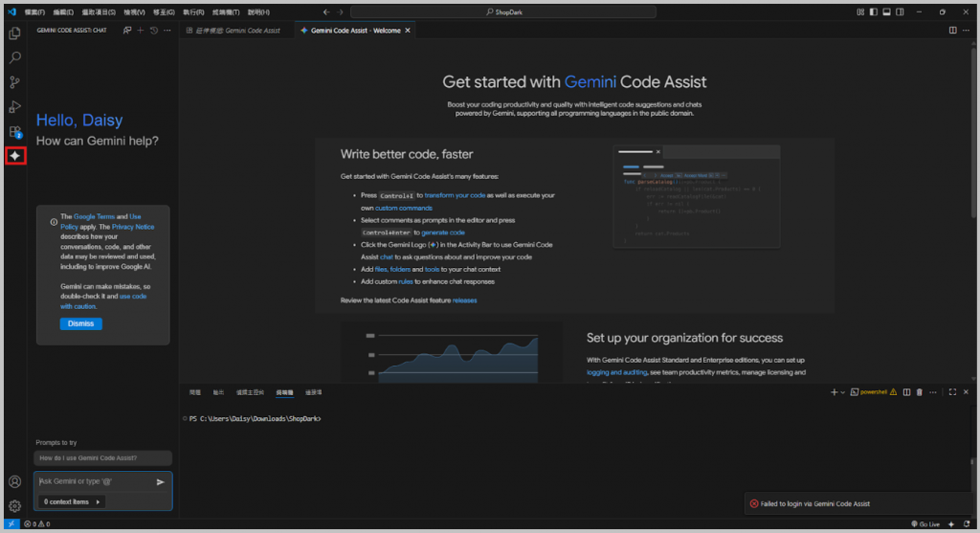Open the Search view in activity bar
The image size is (980, 533).
pos(15,57)
